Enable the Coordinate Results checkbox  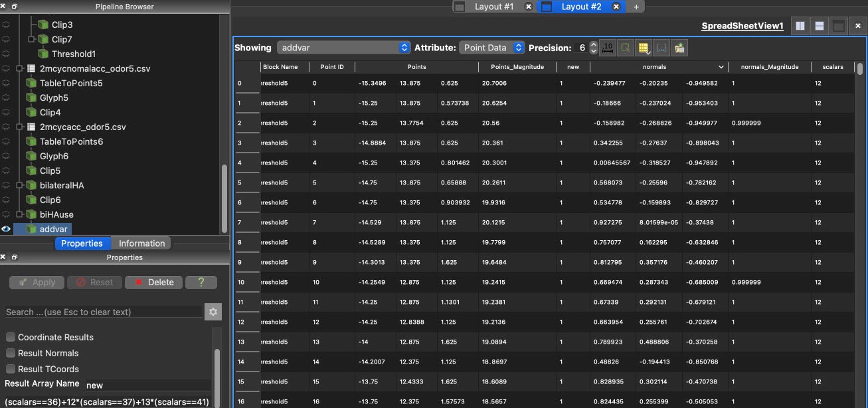pos(11,337)
